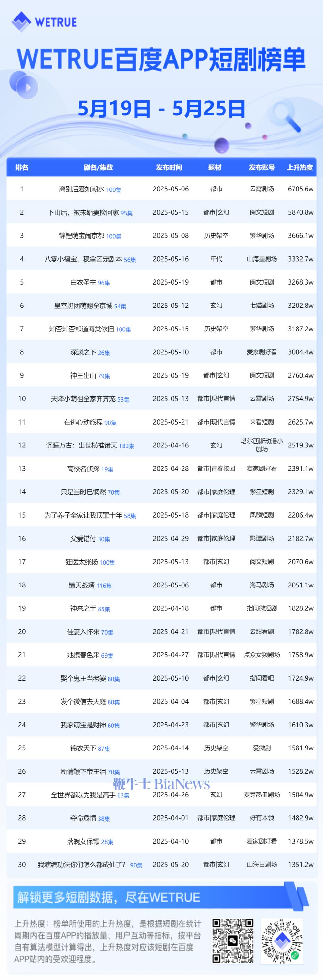
Task: Select the title 八零小福宝，稳拿团宠剧本
Action: (83, 259)
